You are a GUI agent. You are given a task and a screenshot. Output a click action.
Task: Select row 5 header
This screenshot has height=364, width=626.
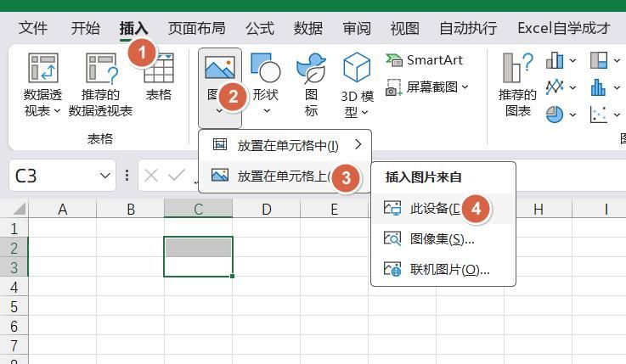[x=14, y=306]
